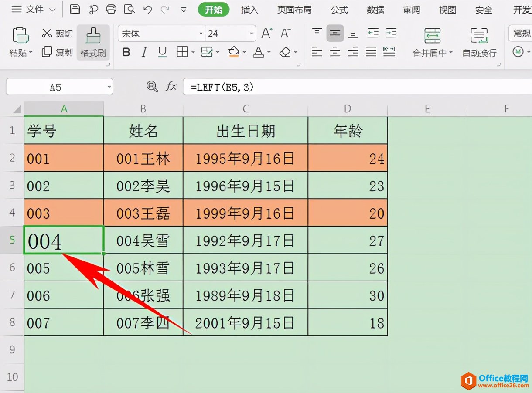532x393 pixels.
Task: Switch to the 插入 tab
Action: (x=250, y=10)
